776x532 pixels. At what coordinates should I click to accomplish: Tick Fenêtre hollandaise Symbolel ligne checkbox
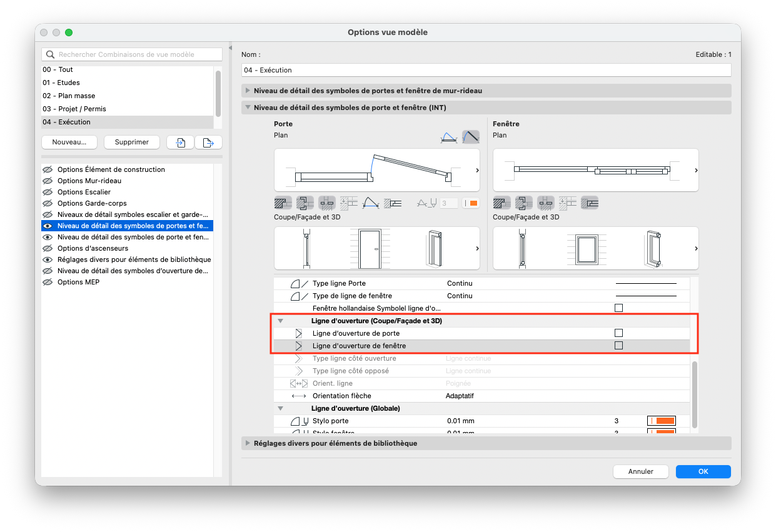[619, 308]
